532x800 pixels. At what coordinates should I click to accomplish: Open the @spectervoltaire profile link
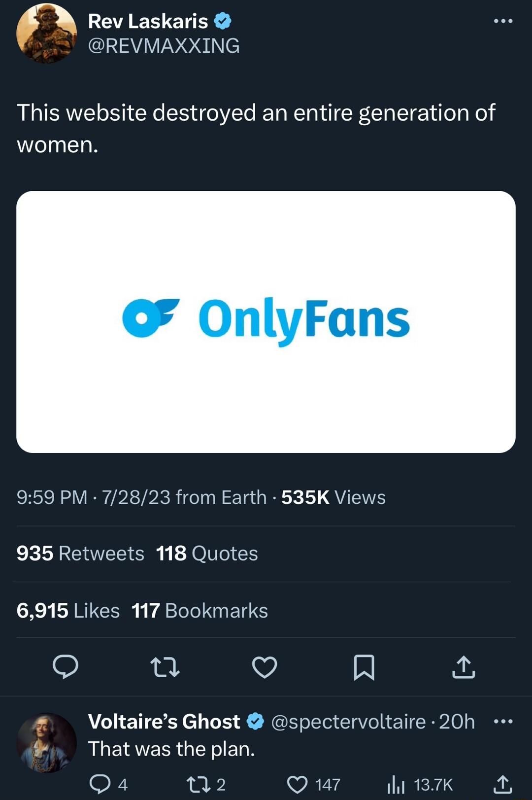348,722
